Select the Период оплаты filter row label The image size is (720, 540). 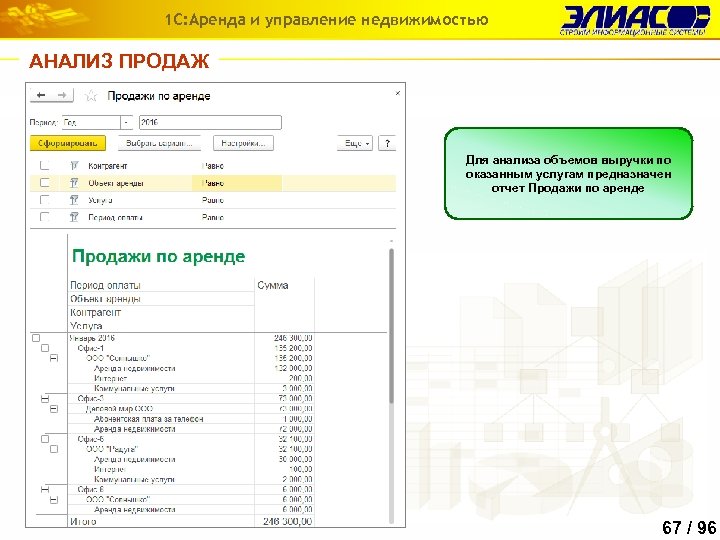point(115,217)
